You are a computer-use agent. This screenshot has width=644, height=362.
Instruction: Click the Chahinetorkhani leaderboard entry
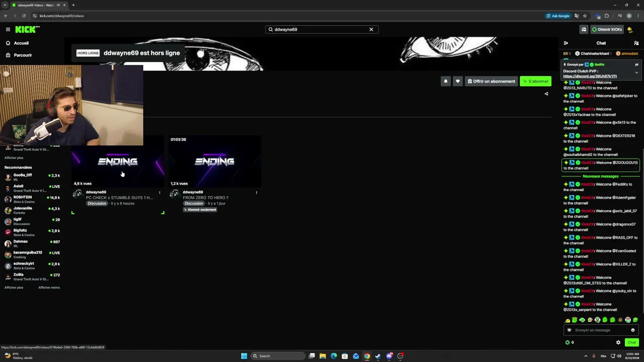coord(594,53)
